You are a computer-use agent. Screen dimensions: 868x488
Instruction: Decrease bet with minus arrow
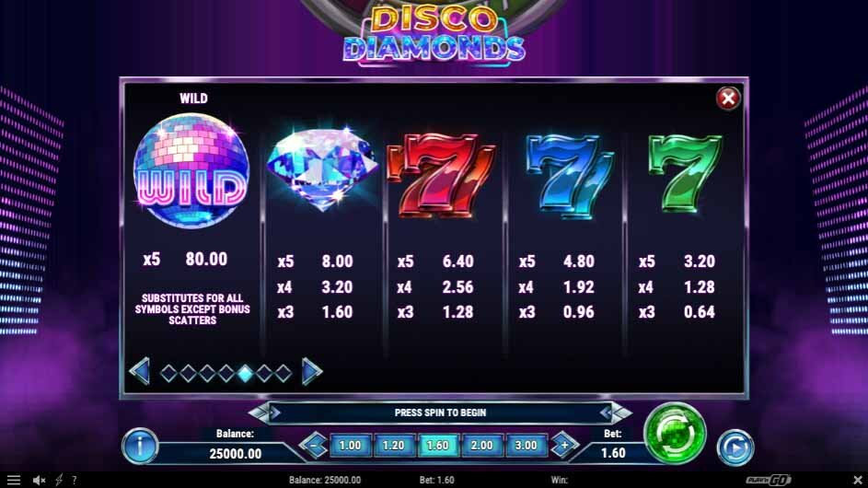314,446
